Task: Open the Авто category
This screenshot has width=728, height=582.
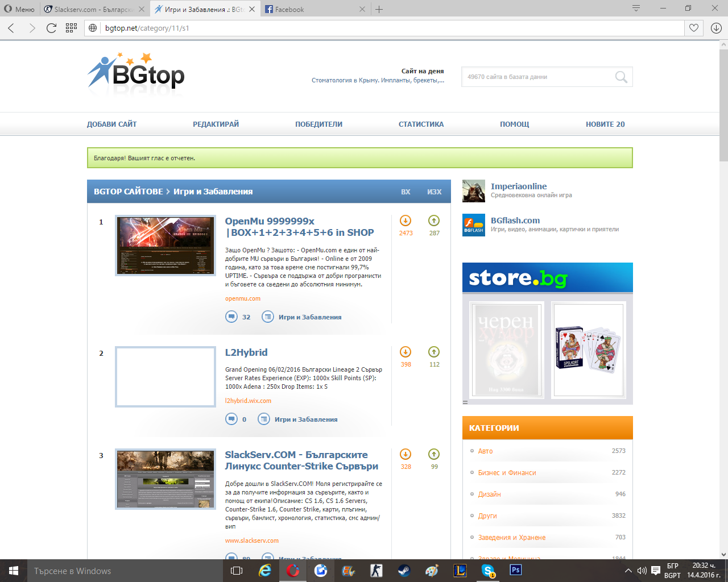Action: click(x=485, y=451)
